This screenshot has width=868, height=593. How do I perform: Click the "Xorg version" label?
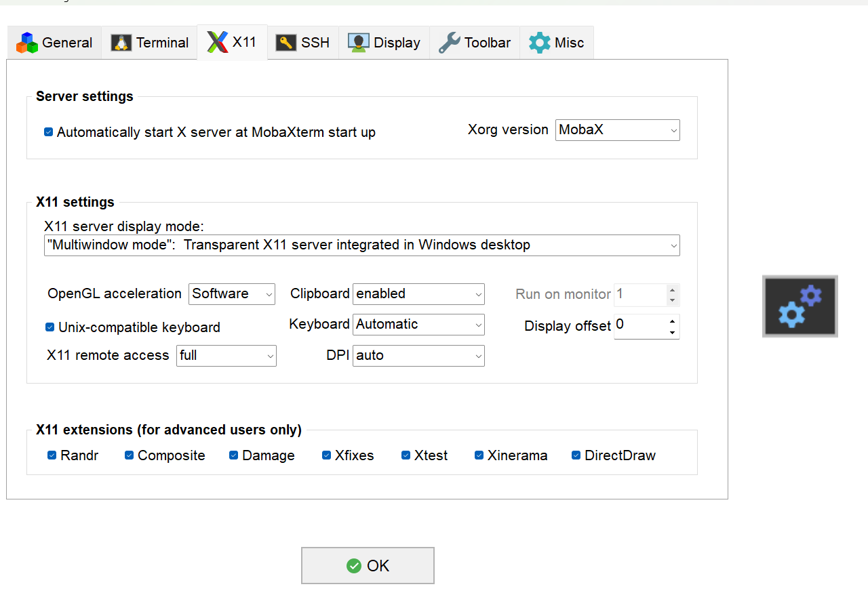click(509, 129)
